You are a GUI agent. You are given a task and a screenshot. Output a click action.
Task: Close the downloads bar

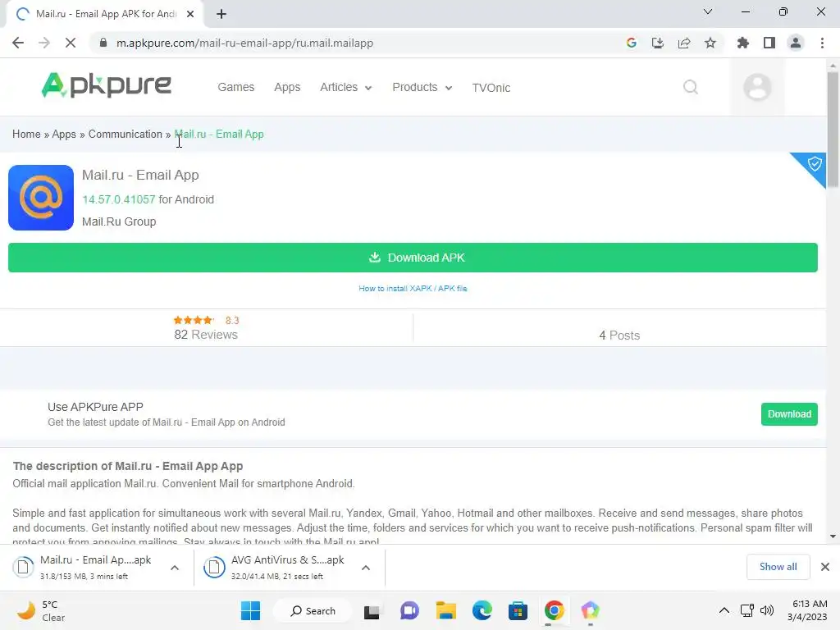825,567
